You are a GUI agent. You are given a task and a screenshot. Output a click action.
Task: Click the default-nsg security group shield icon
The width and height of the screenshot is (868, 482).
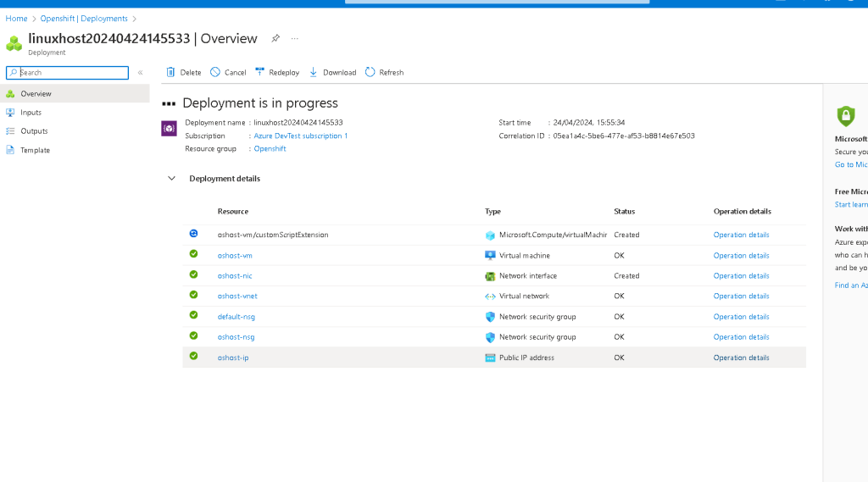coord(490,317)
